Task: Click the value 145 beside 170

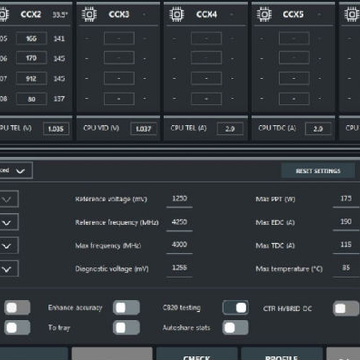Action: click(x=59, y=59)
